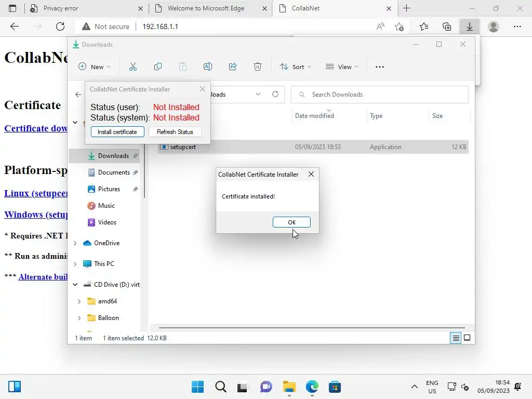Open a new Edge tab with plus
This screenshot has width=532, height=399.
coord(406,8)
